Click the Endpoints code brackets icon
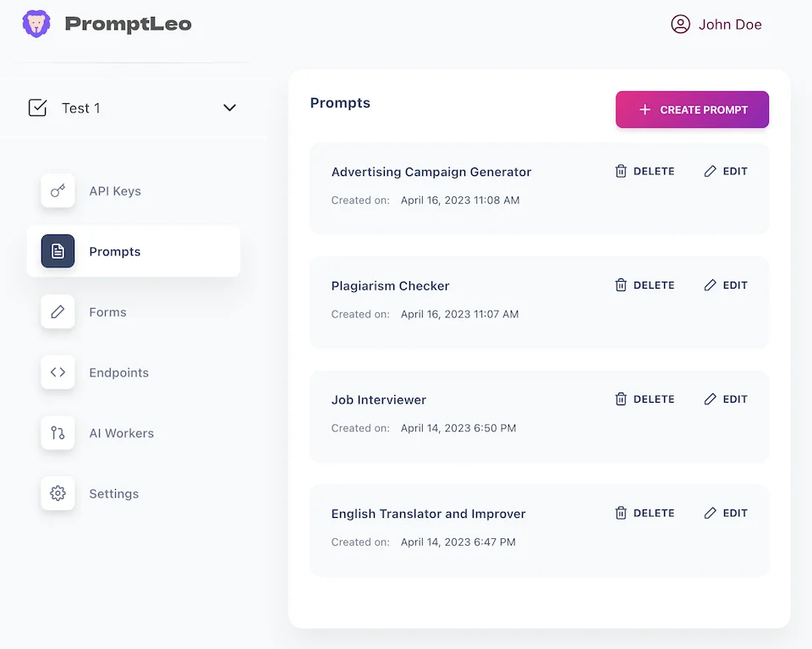812x649 pixels. (x=58, y=372)
